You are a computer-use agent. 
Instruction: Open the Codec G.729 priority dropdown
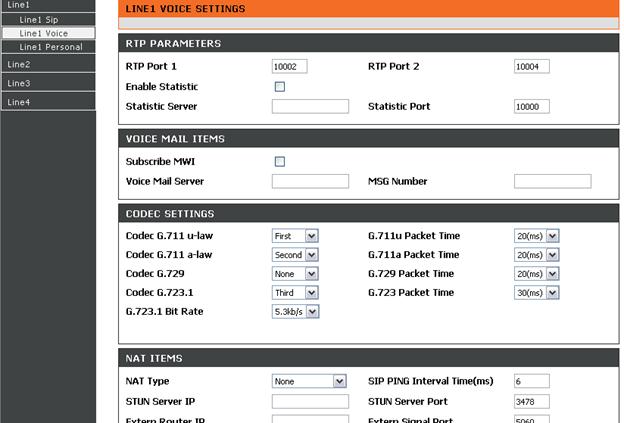pos(295,273)
